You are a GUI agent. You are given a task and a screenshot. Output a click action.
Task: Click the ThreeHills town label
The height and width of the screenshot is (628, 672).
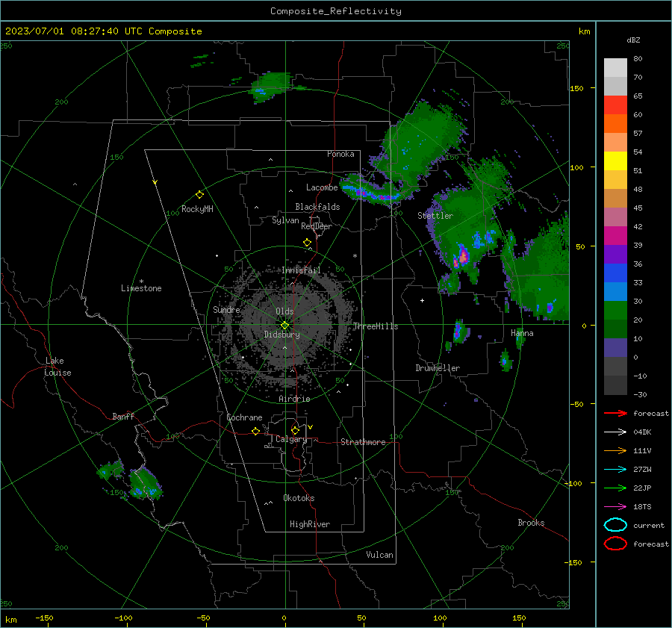click(x=376, y=326)
